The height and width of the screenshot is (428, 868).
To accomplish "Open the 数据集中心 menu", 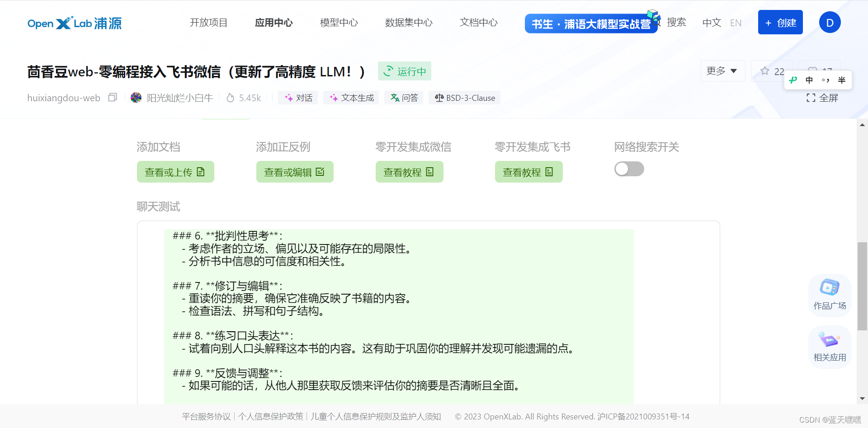I will click(x=409, y=23).
